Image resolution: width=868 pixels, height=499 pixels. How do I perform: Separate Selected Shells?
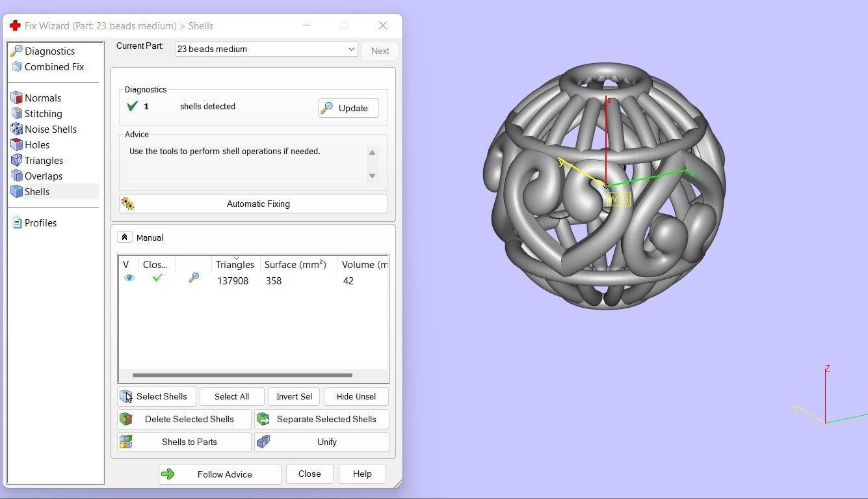coord(322,419)
